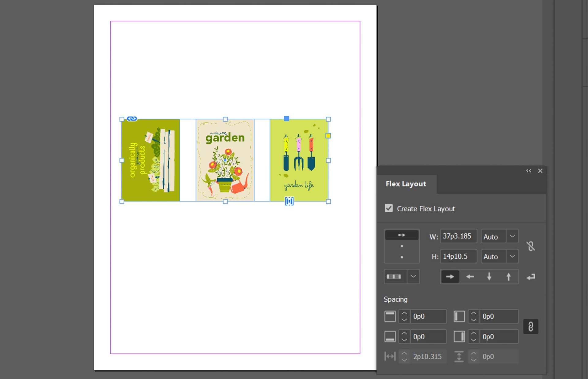Click the bottom spacing inset icon
The width and height of the screenshot is (588, 379).
point(390,336)
